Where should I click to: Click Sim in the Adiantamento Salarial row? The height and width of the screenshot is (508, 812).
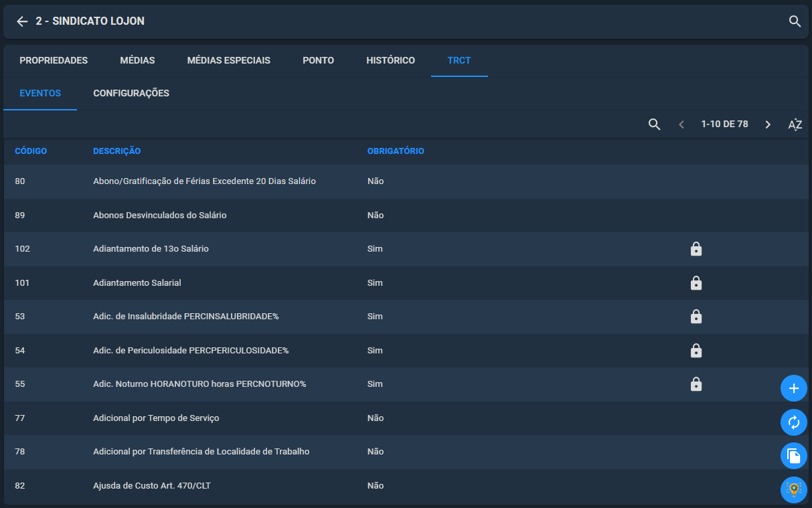pyautogui.click(x=375, y=282)
